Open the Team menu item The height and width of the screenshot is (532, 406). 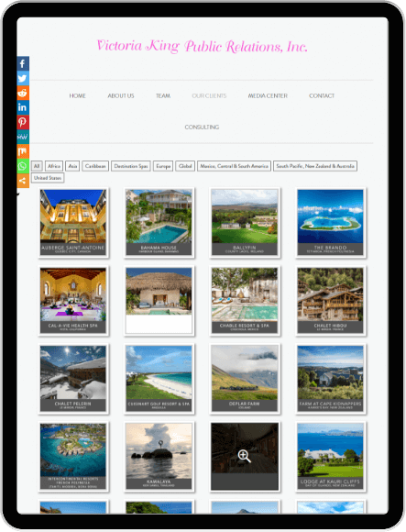(x=163, y=96)
